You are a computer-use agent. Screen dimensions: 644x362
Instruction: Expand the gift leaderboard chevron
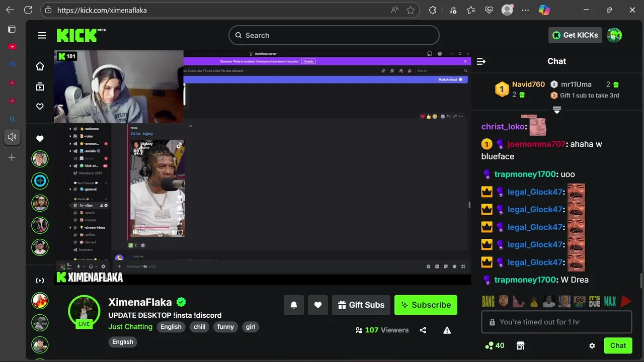coord(556,110)
